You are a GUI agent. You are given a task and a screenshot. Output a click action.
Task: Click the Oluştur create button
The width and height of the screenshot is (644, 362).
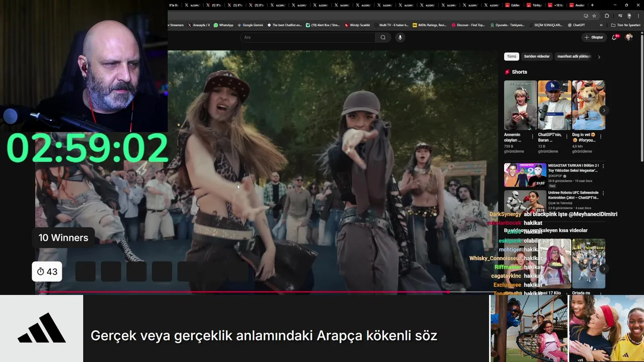point(594,37)
